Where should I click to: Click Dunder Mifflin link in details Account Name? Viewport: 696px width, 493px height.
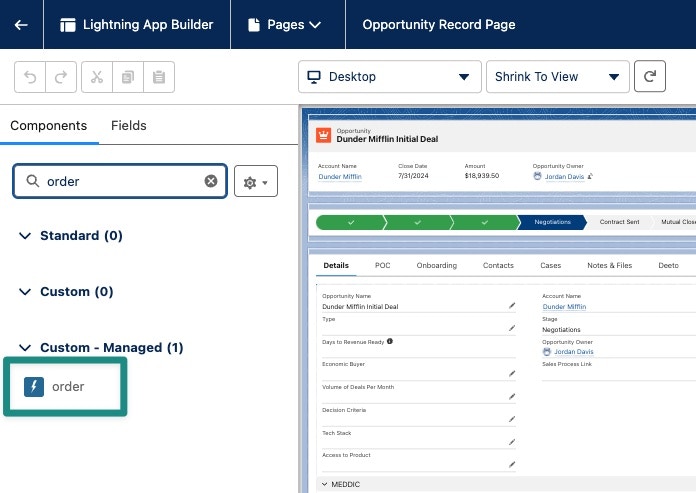pyautogui.click(x=564, y=307)
